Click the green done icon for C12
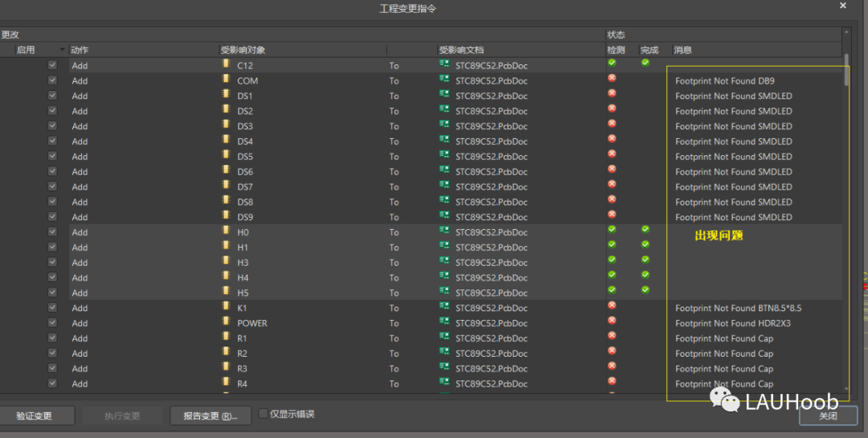Viewport: 868px width, 438px height. (x=645, y=63)
